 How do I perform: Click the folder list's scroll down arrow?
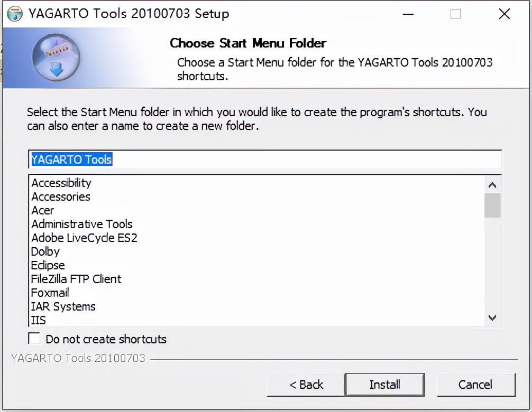pos(492,317)
